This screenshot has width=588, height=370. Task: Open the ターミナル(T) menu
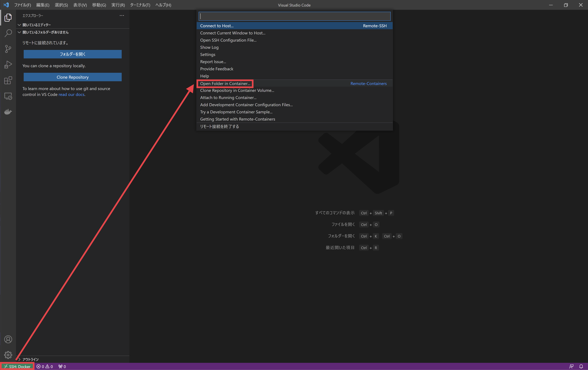[x=140, y=5]
